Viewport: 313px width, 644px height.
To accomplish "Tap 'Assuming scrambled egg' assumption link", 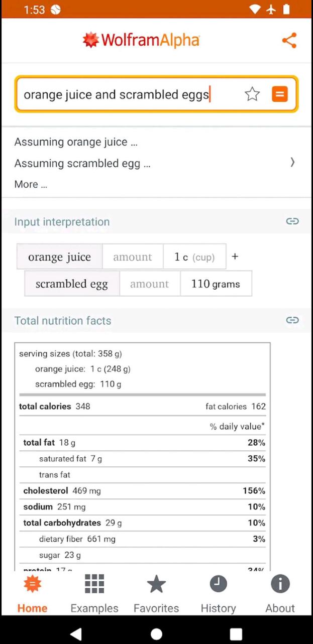I will tap(82, 163).
